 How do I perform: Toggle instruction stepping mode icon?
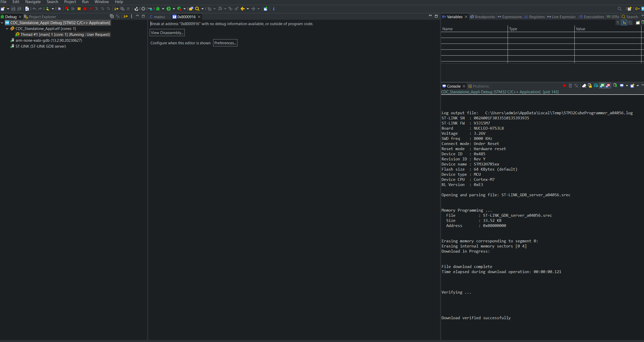click(116, 9)
